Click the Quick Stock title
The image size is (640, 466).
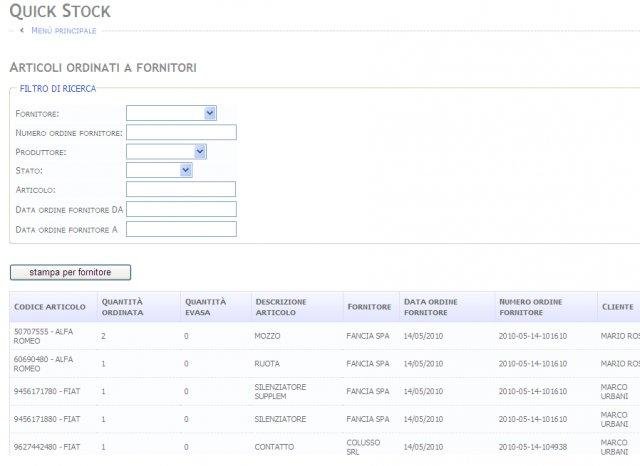[x=60, y=11]
